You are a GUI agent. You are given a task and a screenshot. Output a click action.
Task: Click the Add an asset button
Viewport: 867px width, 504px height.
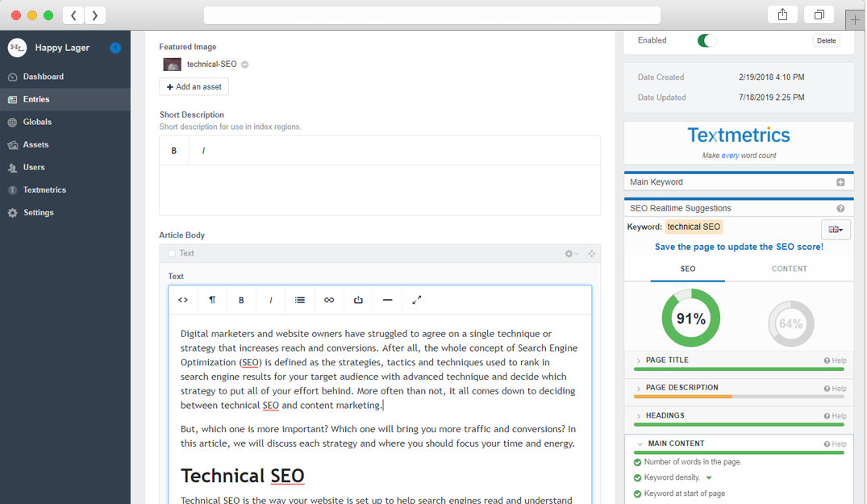194,87
